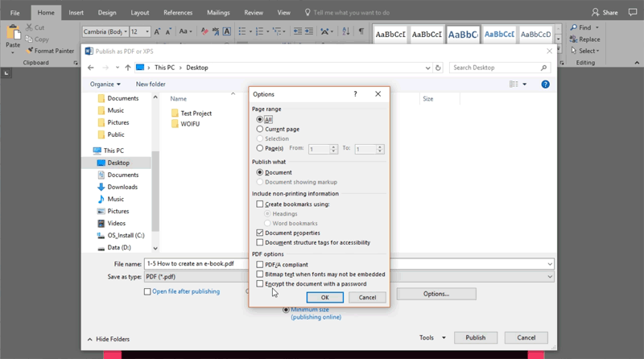Click the Refresh icon beside the address bar
Image resolution: width=644 pixels, height=359 pixels.
[439, 68]
